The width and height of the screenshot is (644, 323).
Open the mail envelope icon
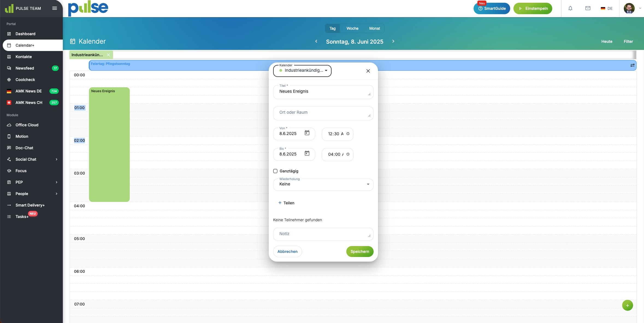pyautogui.click(x=588, y=8)
